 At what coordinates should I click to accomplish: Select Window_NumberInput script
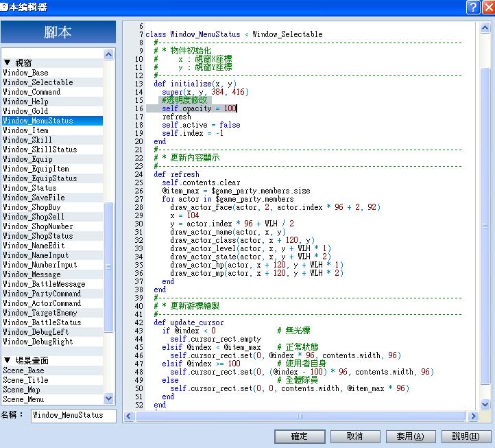click(52, 265)
